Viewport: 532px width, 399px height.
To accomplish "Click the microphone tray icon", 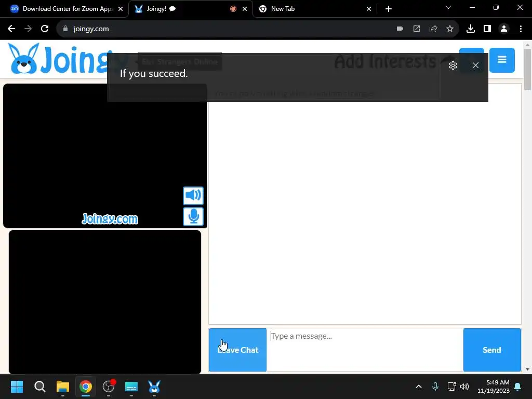I will [x=435, y=387].
